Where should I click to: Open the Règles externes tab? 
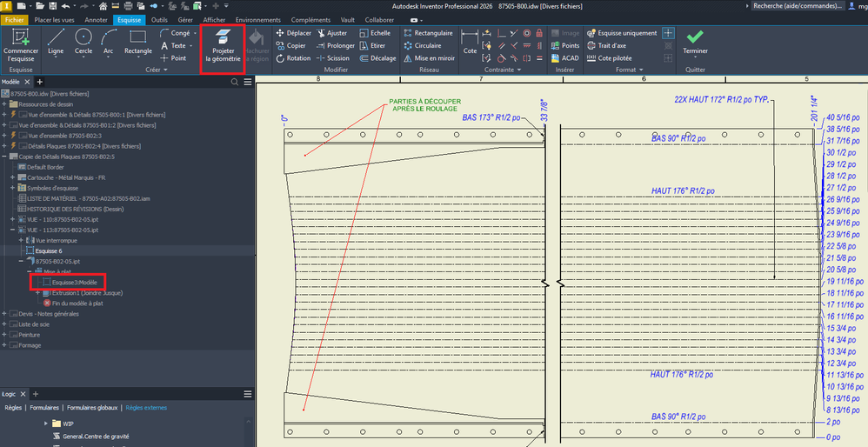pyautogui.click(x=146, y=408)
